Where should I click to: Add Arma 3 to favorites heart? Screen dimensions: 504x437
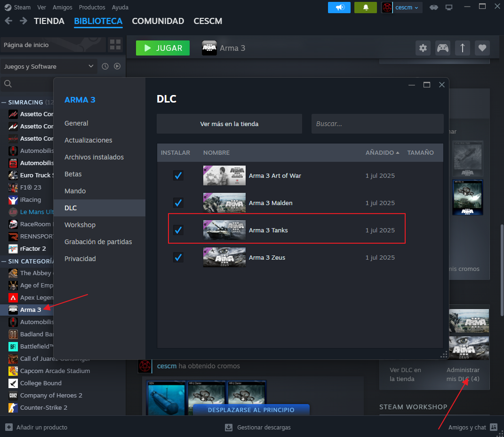coord(482,48)
